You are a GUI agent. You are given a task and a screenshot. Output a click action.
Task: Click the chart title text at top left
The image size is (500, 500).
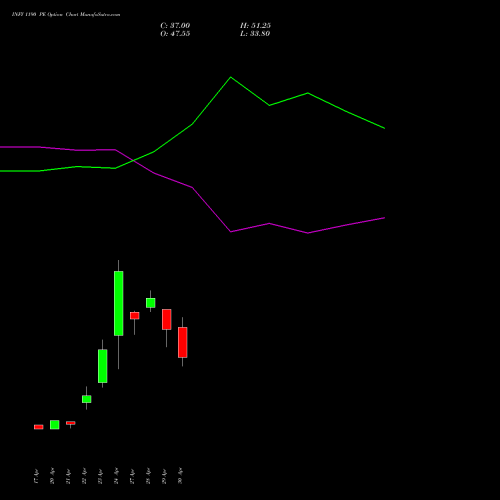[x=66, y=15]
